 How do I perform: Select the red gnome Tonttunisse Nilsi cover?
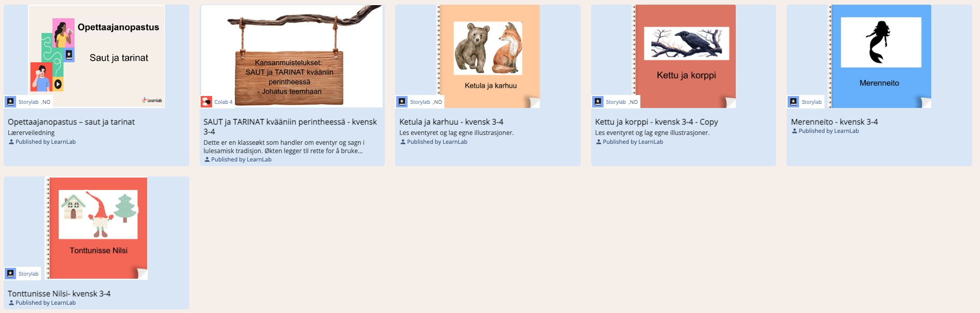96,228
